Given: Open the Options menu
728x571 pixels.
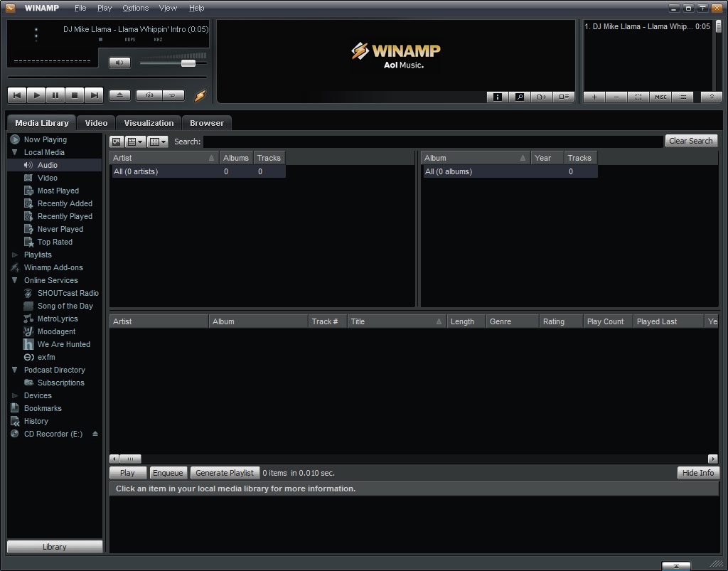Looking at the screenshot, I should click(135, 8).
